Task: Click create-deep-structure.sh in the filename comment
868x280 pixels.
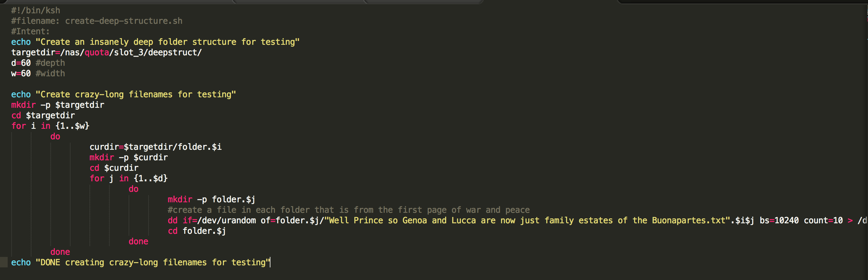Action: coord(124,21)
